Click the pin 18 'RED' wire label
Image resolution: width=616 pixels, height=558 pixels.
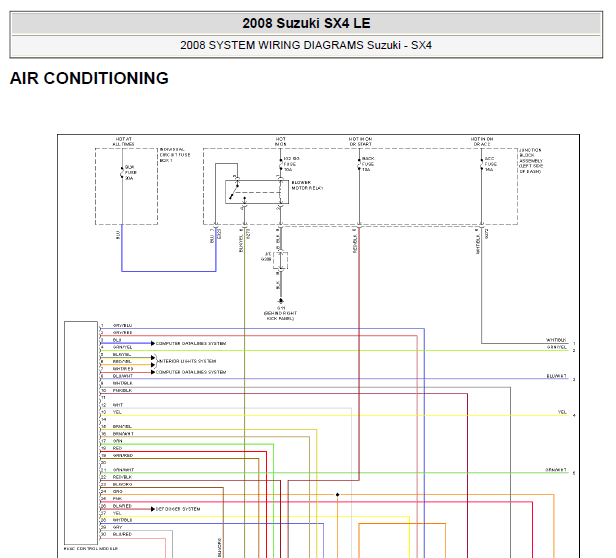pyautogui.click(x=117, y=448)
